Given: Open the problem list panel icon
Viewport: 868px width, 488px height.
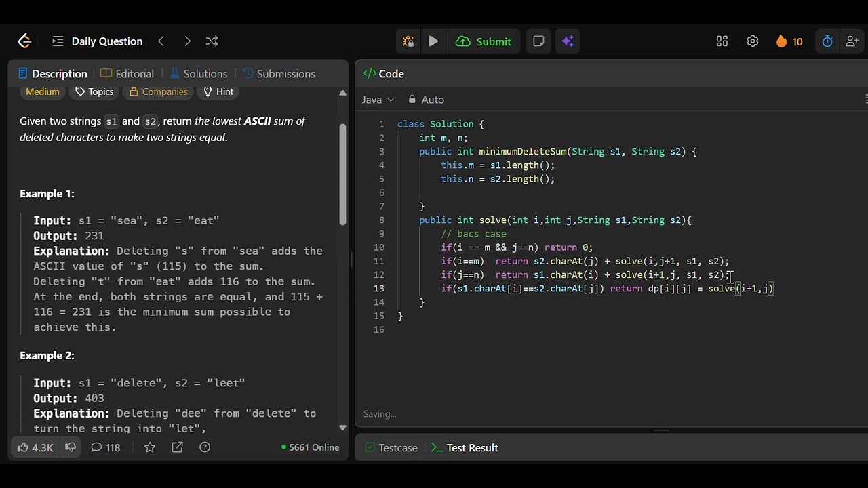Looking at the screenshot, I should coord(58,41).
